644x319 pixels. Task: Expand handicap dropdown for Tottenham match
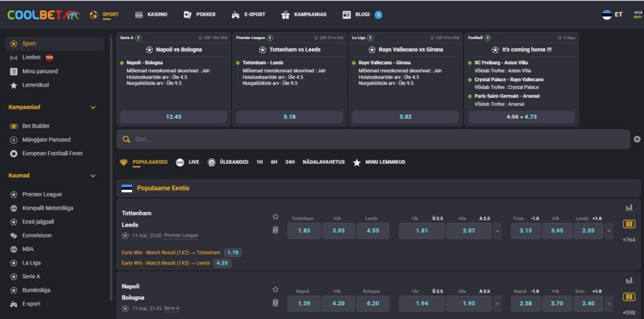[x=609, y=231]
